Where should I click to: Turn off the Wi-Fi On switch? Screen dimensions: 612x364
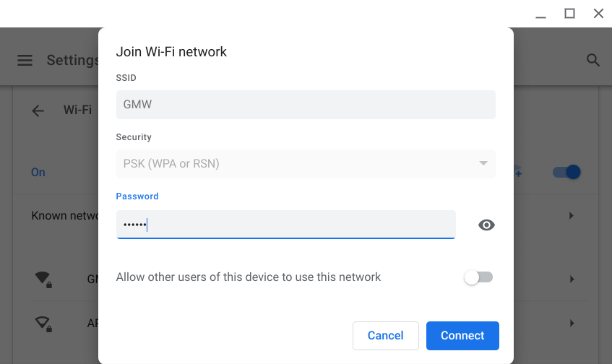566,173
